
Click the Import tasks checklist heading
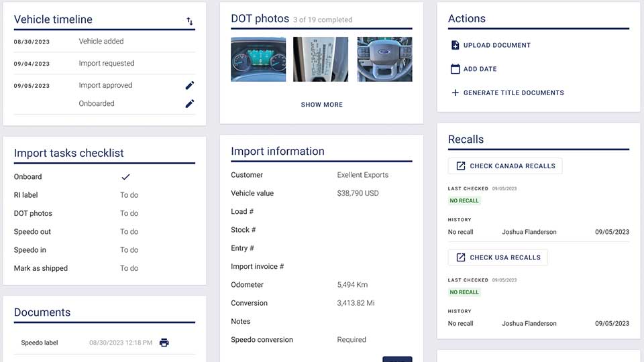(x=68, y=153)
